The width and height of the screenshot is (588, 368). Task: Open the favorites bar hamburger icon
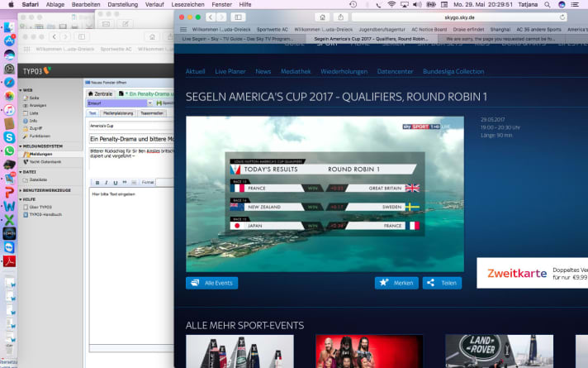point(183,29)
